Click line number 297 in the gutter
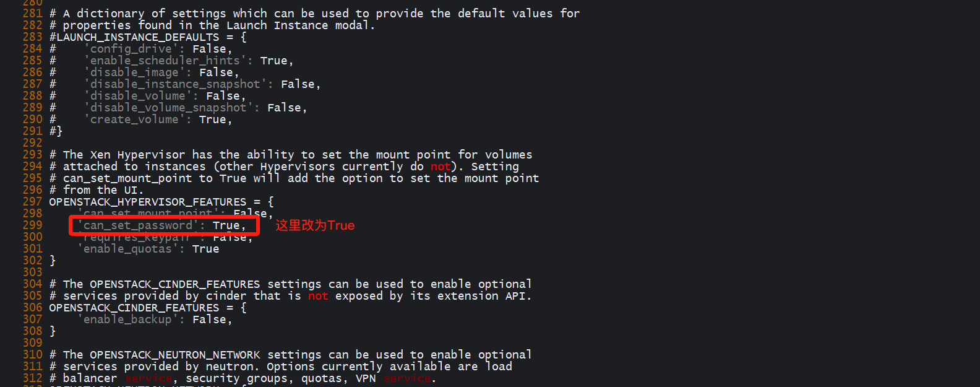The height and width of the screenshot is (387, 980). click(32, 202)
